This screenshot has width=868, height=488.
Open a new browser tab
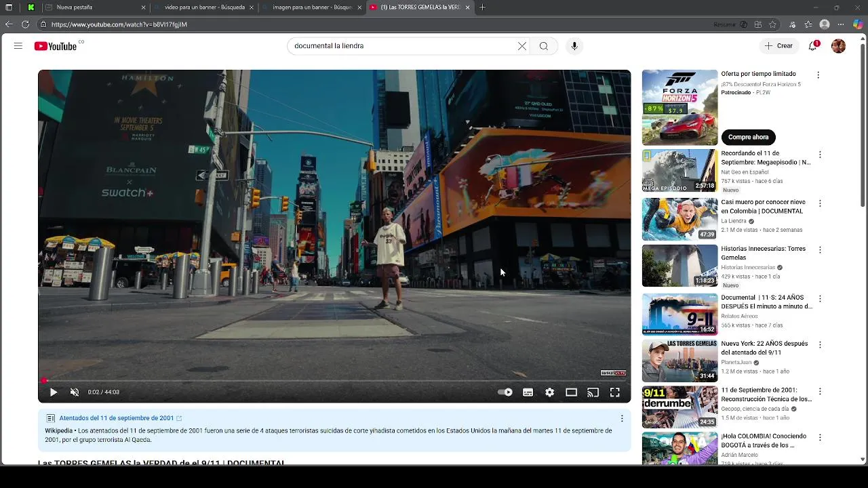click(482, 7)
